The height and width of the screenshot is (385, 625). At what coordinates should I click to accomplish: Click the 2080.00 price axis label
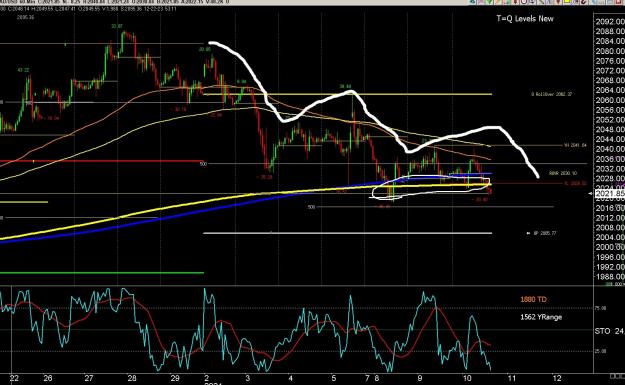pos(610,51)
